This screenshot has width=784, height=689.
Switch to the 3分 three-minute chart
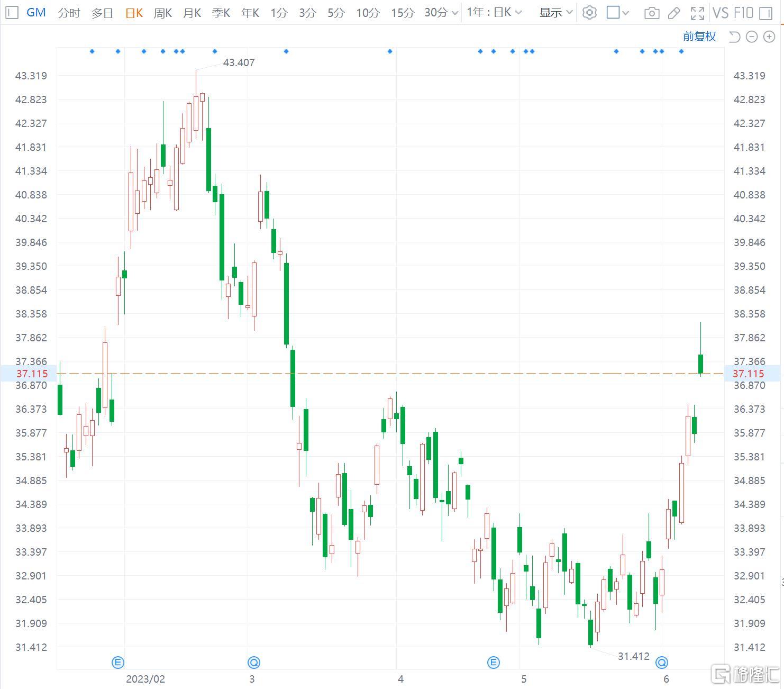307,13
